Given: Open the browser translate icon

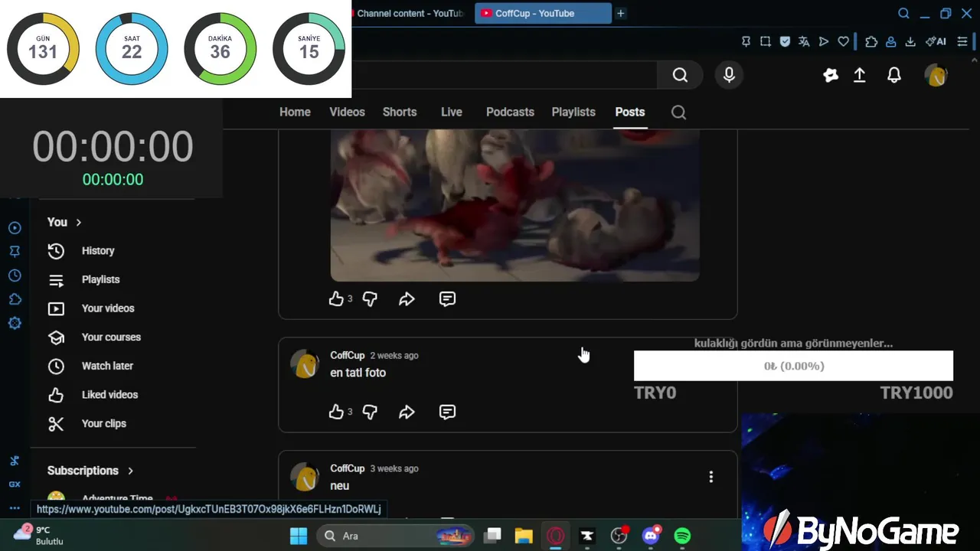Looking at the screenshot, I should coord(804,41).
